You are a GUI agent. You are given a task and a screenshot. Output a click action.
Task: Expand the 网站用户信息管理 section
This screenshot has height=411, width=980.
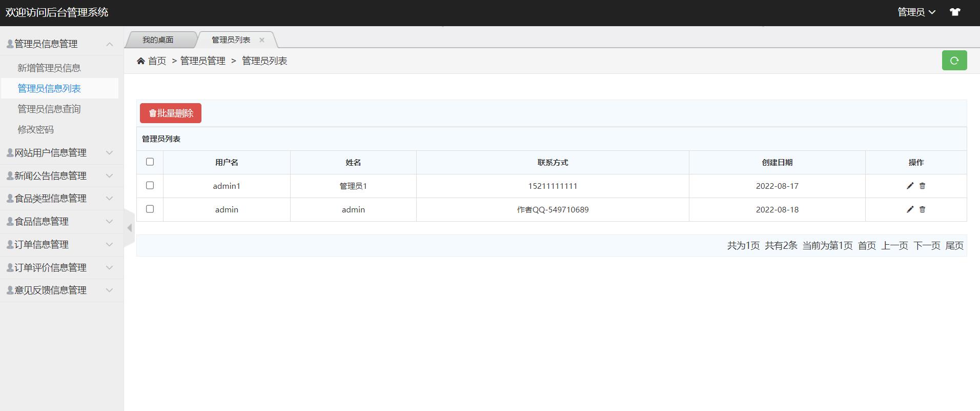(x=62, y=153)
